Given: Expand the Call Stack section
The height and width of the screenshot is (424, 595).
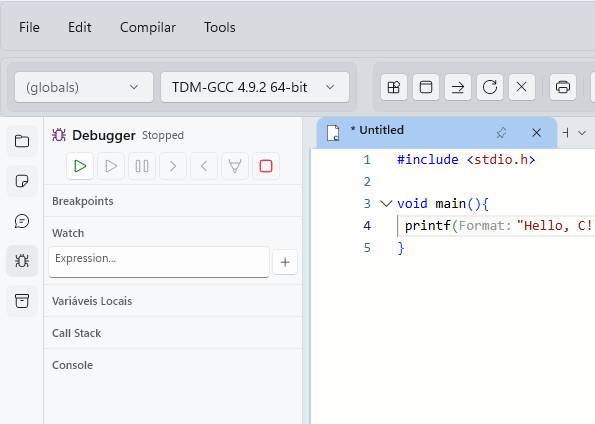Looking at the screenshot, I should point(173,333).
